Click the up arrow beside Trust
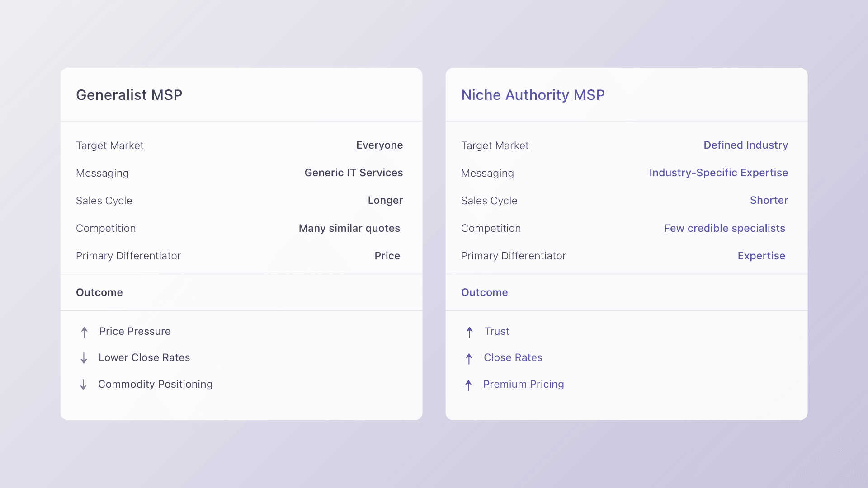Viewport: 868px width, 488px height. coord(469,332)
